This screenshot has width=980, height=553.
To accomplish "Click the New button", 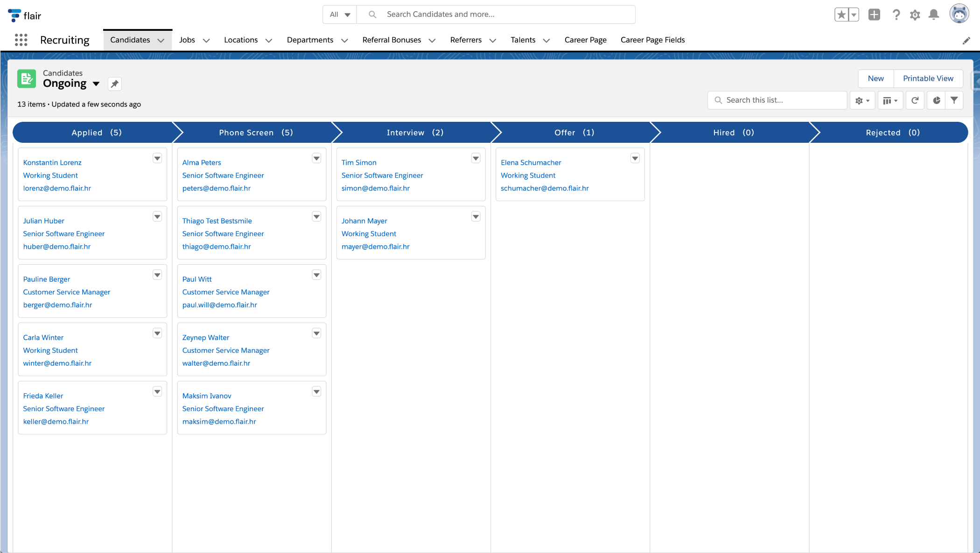I will (x=875, y=78).
